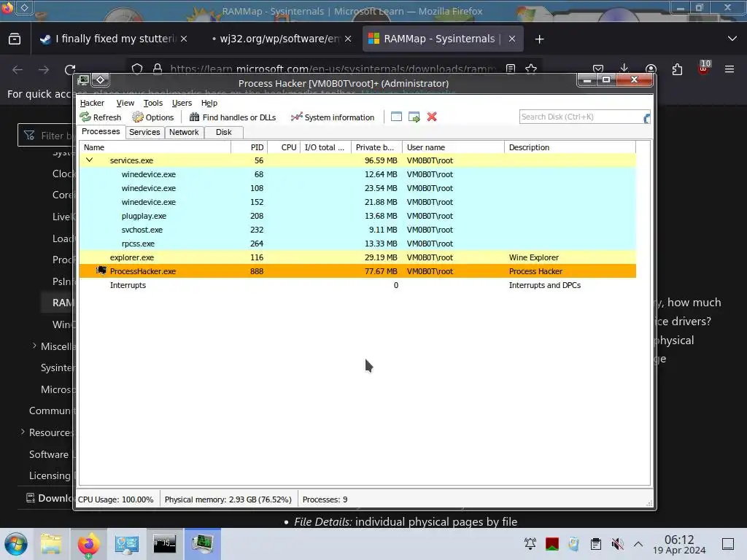This screenshot has width=747, height=560.
Task: Switch to Services tab
Action: 144,132
